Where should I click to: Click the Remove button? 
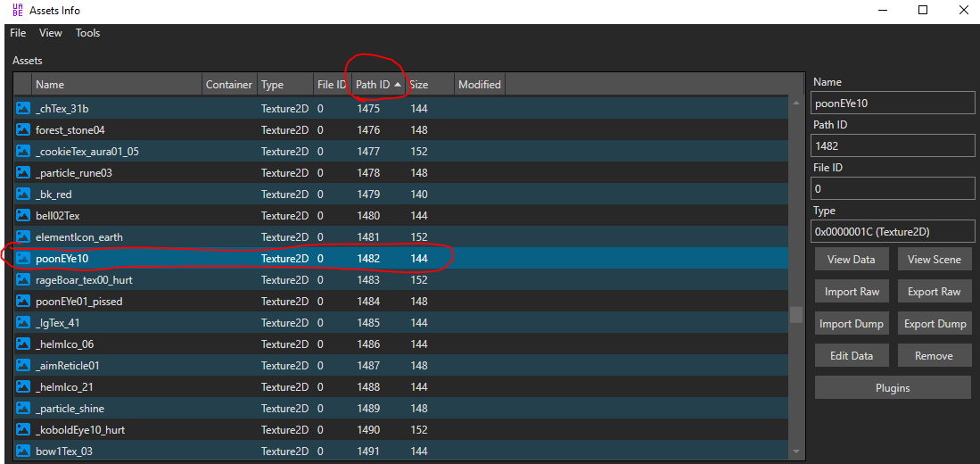click(934, 356)
